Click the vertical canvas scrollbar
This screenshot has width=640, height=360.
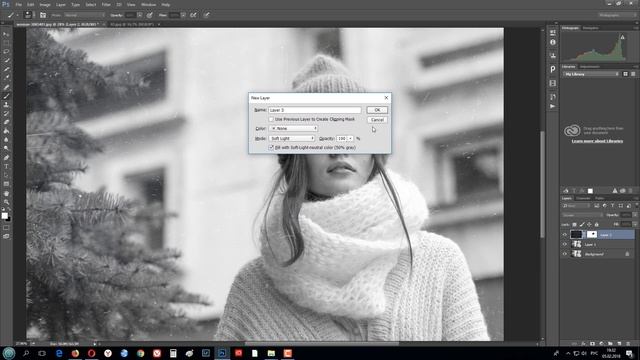coord(542,184)
